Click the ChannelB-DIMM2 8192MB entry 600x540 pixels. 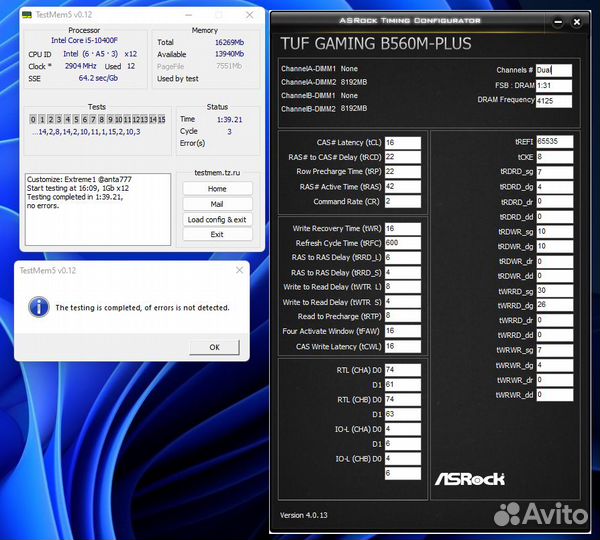[x=324, y=109]
